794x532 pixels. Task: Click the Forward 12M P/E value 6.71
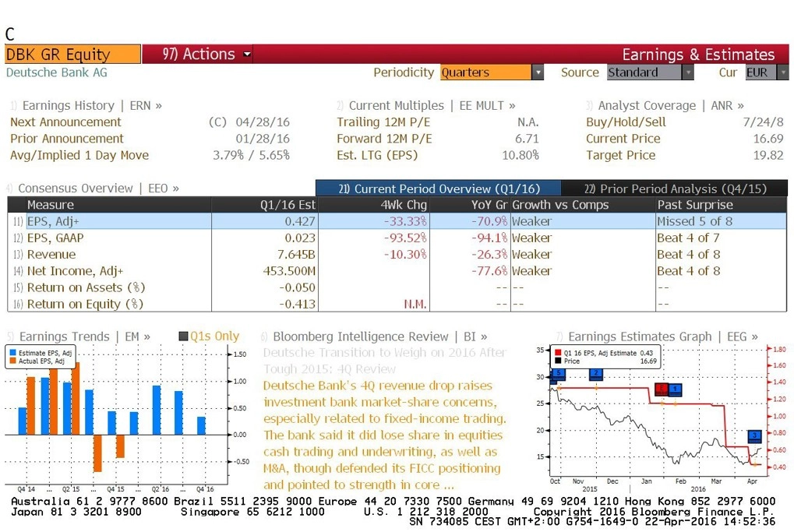(527, 139)
